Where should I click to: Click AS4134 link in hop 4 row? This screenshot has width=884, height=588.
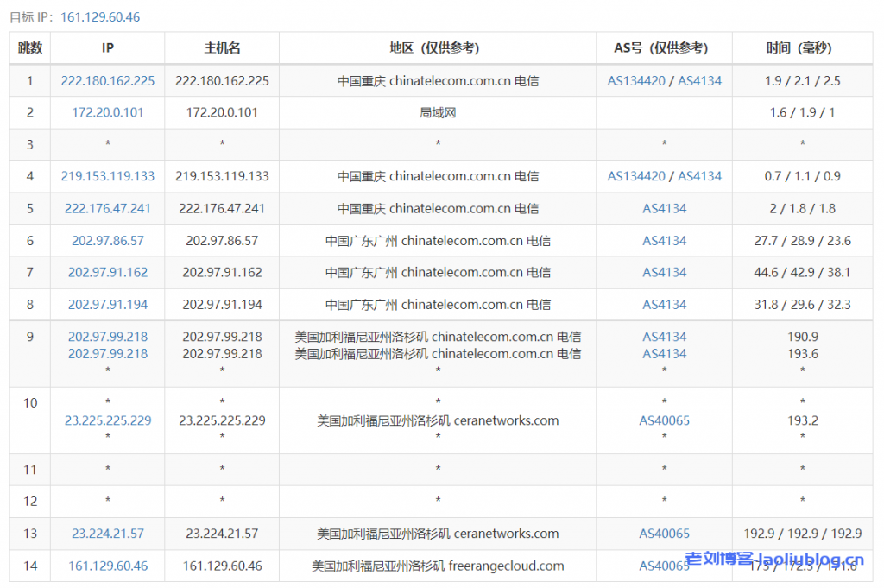pos(699,176)
